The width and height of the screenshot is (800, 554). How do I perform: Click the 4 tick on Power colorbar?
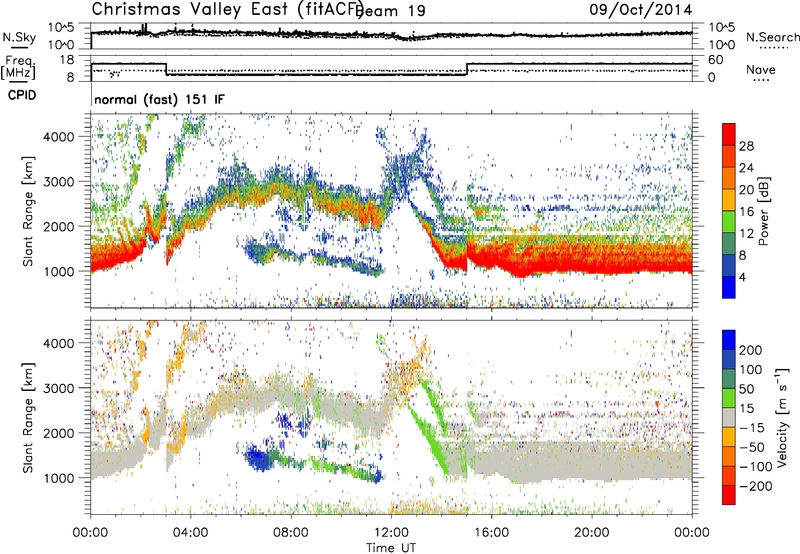(x=743, y=278)
